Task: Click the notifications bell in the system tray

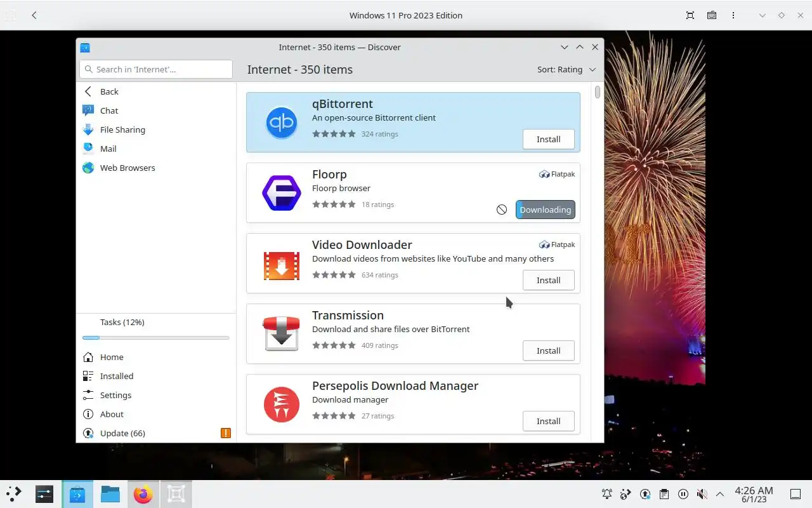Action: (607, 494)
